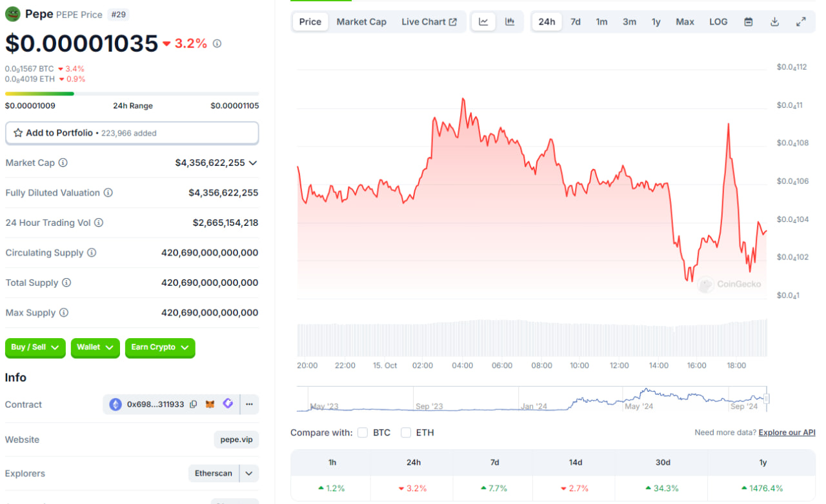Open info icon beside 3.2% price change

[217, 44]
